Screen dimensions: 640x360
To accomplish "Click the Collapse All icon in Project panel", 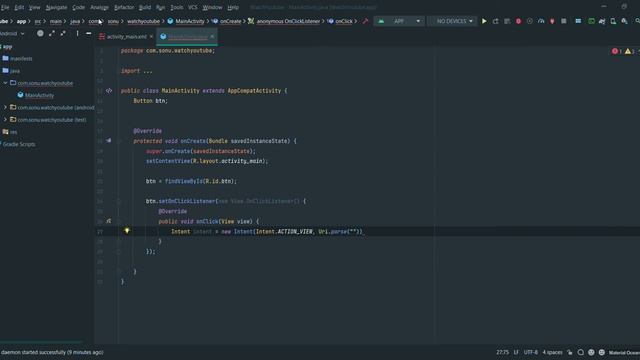I will 63,33.
